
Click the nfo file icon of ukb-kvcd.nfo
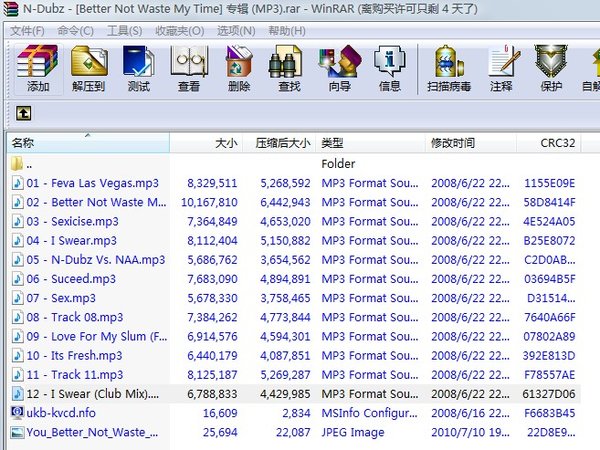[x=17, y=412]
